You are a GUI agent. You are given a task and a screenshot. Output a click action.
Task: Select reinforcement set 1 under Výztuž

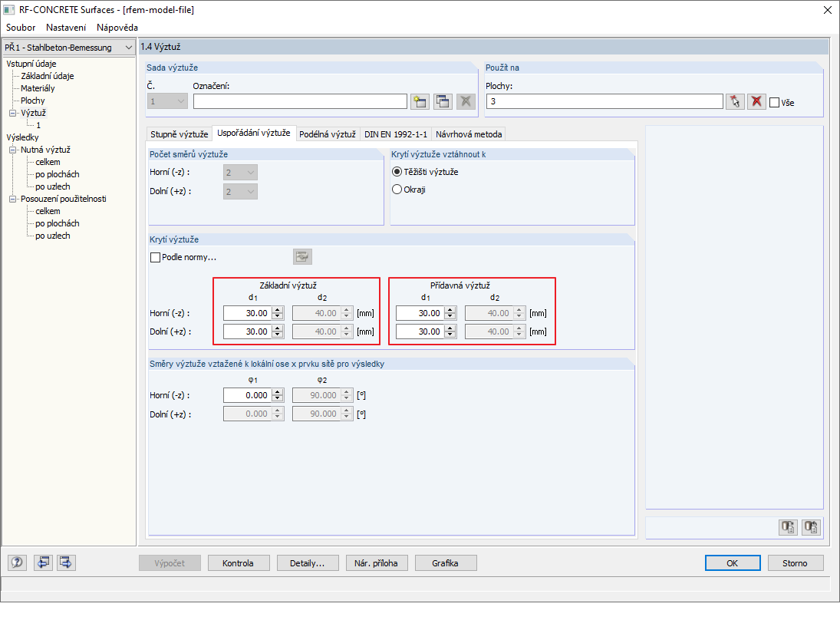38,125
